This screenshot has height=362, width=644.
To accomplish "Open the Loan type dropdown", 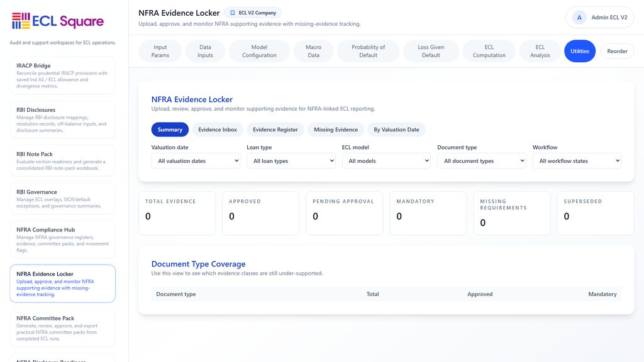I will point(291,161).
